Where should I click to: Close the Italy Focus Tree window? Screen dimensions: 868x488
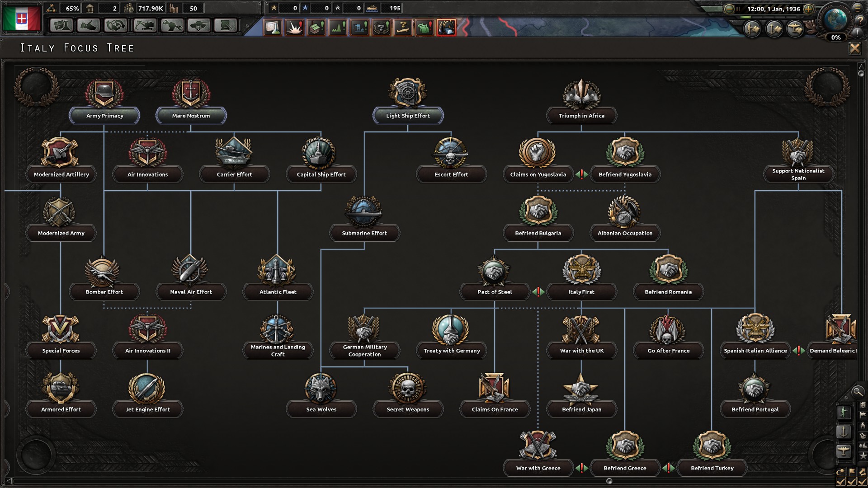point(854,48)
